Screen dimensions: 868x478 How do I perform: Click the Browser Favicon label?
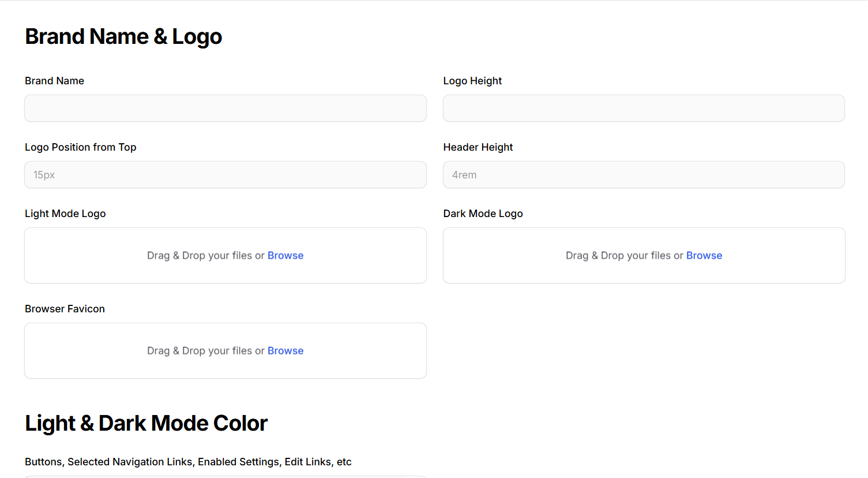65,309
